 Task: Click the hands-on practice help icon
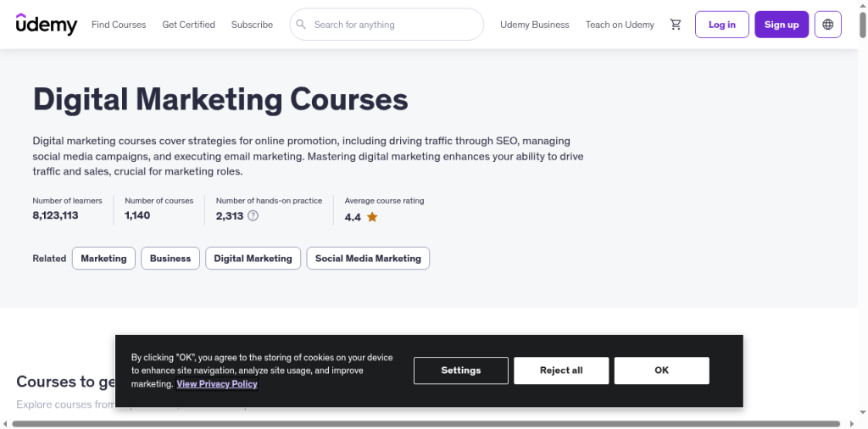[253, 216]
